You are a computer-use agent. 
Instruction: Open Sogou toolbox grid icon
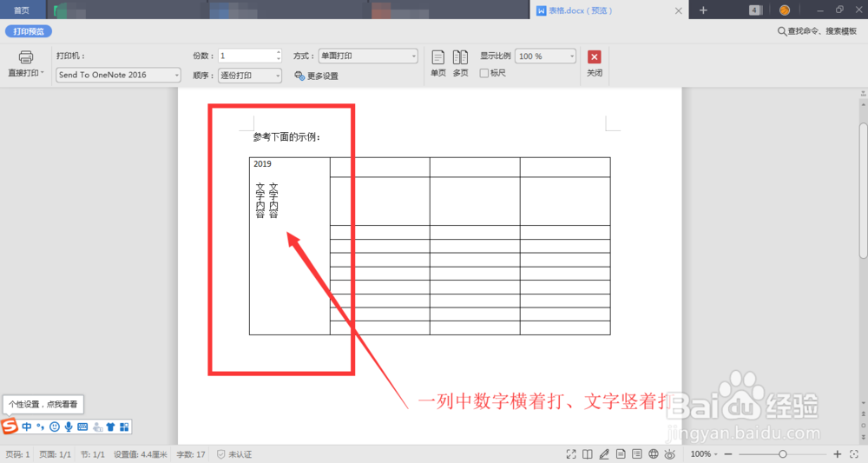pyautogui.click(x=124, y=427)
